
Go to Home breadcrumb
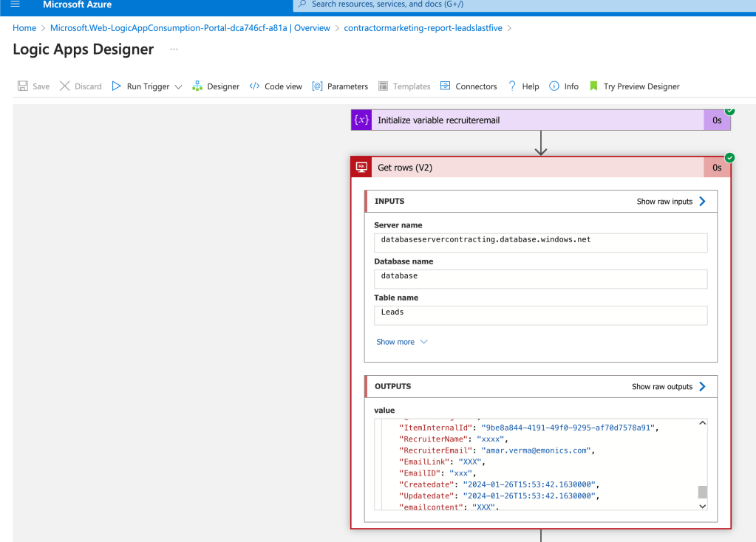coord(24,28)
